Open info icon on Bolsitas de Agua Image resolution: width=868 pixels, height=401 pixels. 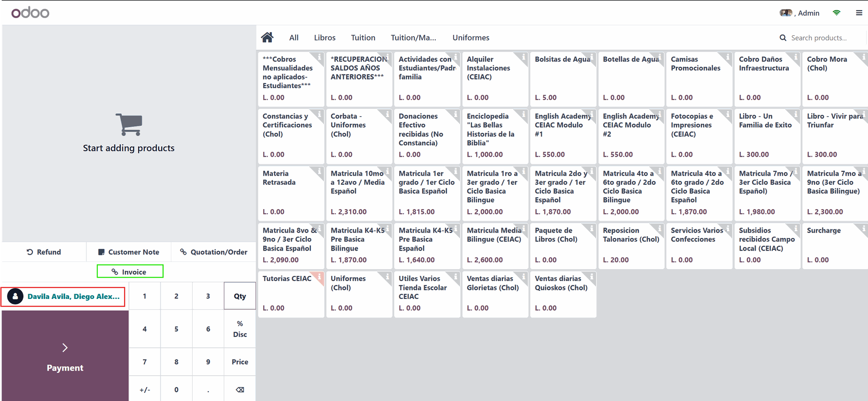(592, 57)
